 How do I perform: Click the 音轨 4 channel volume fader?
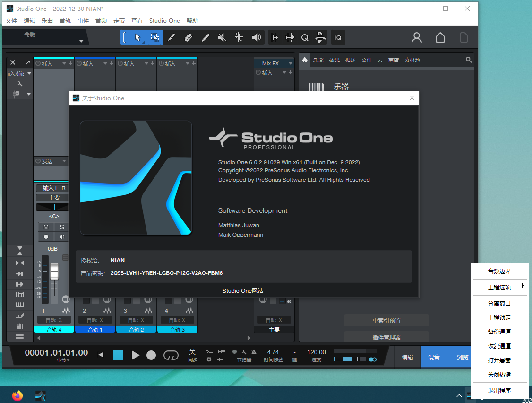pyautogui.click(x=54, y=271)
